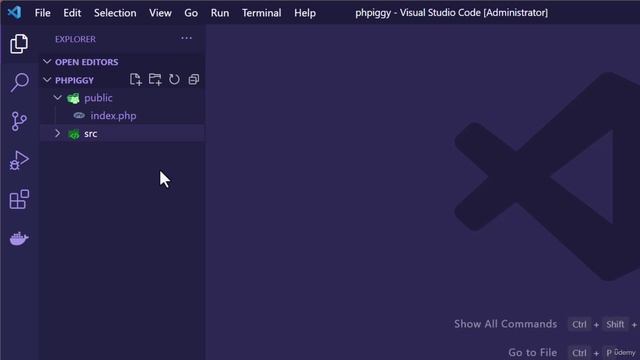
Task: Click the PHPIGGY section title
Action: coord(74,80)
